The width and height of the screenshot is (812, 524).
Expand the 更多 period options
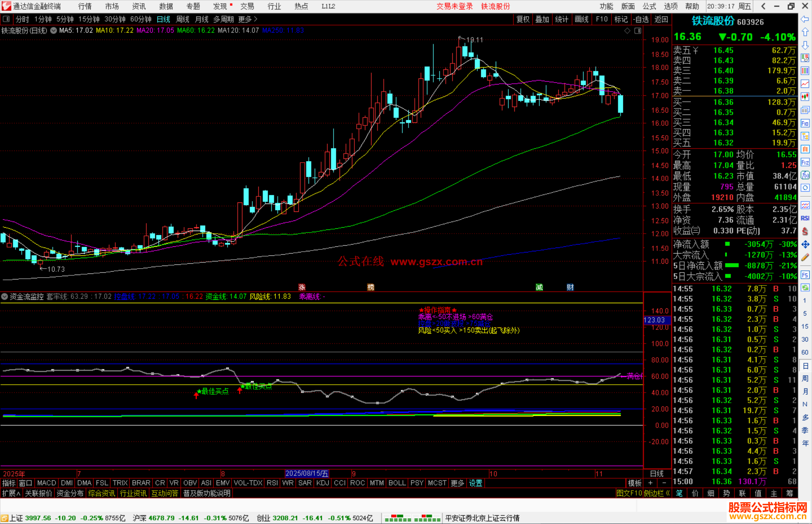coord(248,19)
